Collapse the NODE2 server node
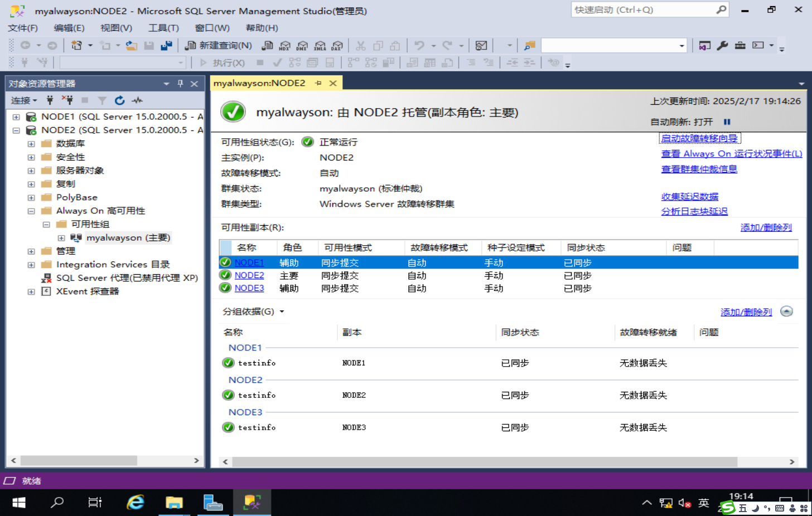This screenshot has width=812, height=516. pyautogui.click(x=16, y=130)
